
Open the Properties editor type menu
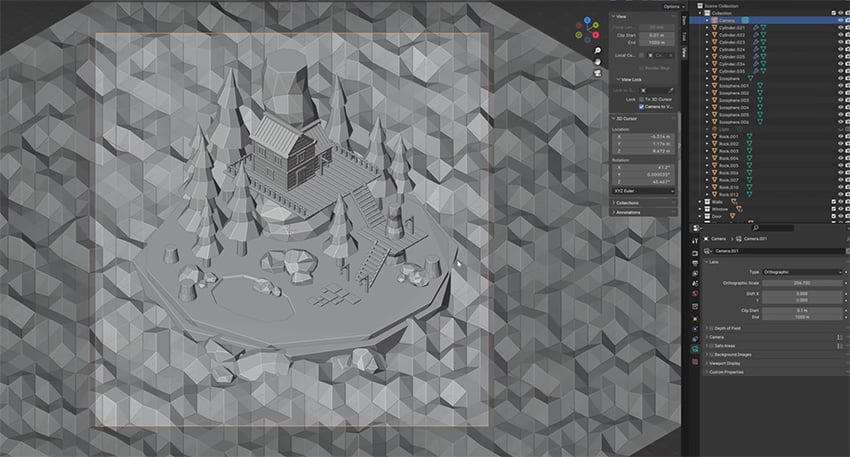click(x=697, y=228)
